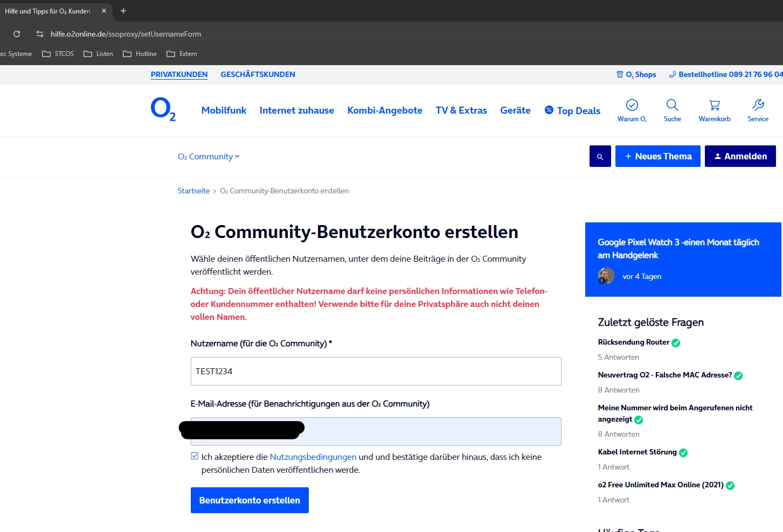Click the Nutzername input field containing TEST1234
The height and width of the screenshot is (532, 783).
tap(376, 371)
